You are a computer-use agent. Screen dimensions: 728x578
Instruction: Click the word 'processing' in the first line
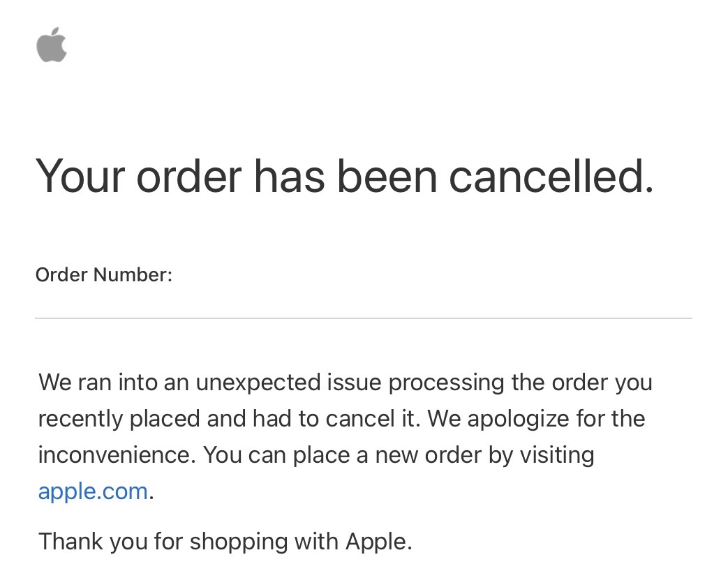446,383
